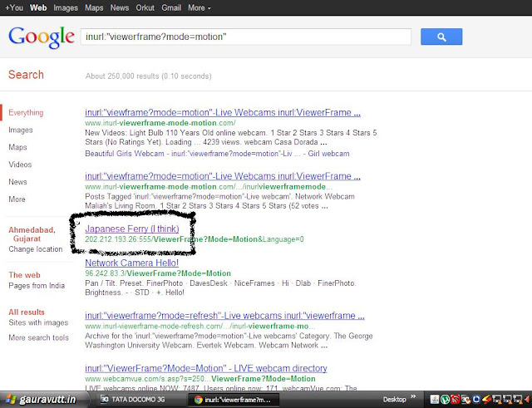Click the 96.242.83.3/ViewerFrame?Mode=Motion URL text
The height and width of the screenshot is (408, 532).
point(158,273)
